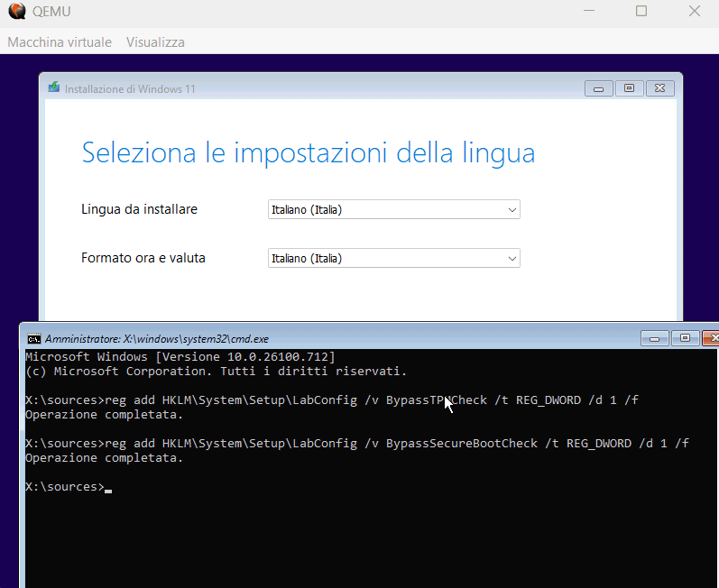Open the Macchina virtuale menu
Screen dimensions: 719x588
[x=60, y=42]
